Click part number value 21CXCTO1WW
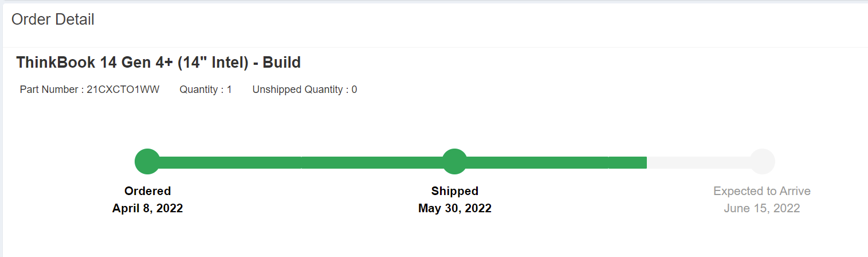Viewport: 868px width, 257px height. click(x=123, y=89)
